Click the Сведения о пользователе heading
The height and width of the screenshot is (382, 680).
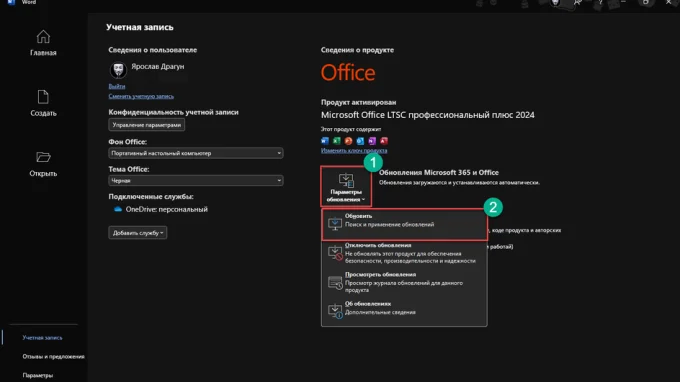tap(153, 50)
